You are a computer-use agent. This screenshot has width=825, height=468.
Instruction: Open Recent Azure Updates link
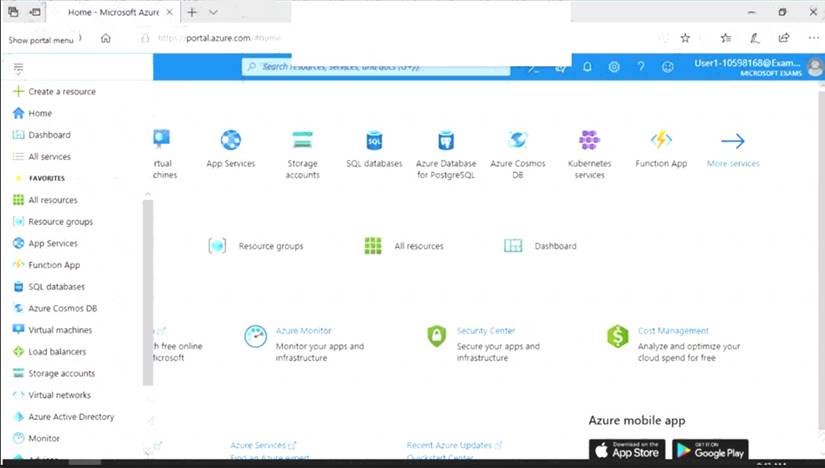pos(454,445)
